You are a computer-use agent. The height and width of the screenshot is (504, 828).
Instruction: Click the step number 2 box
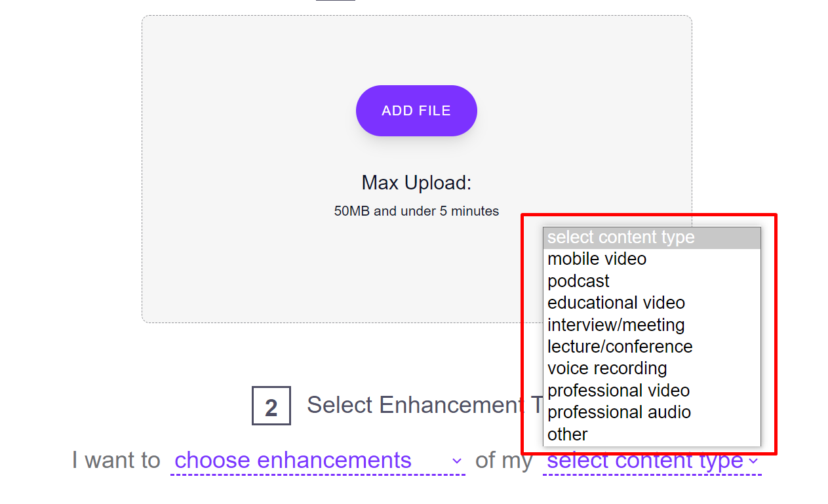pos(271,406)
